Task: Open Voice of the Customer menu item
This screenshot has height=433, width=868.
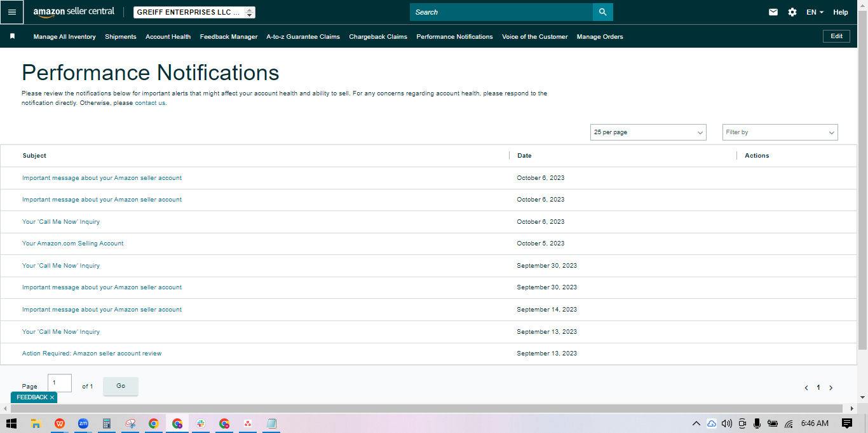Action: 535,37
